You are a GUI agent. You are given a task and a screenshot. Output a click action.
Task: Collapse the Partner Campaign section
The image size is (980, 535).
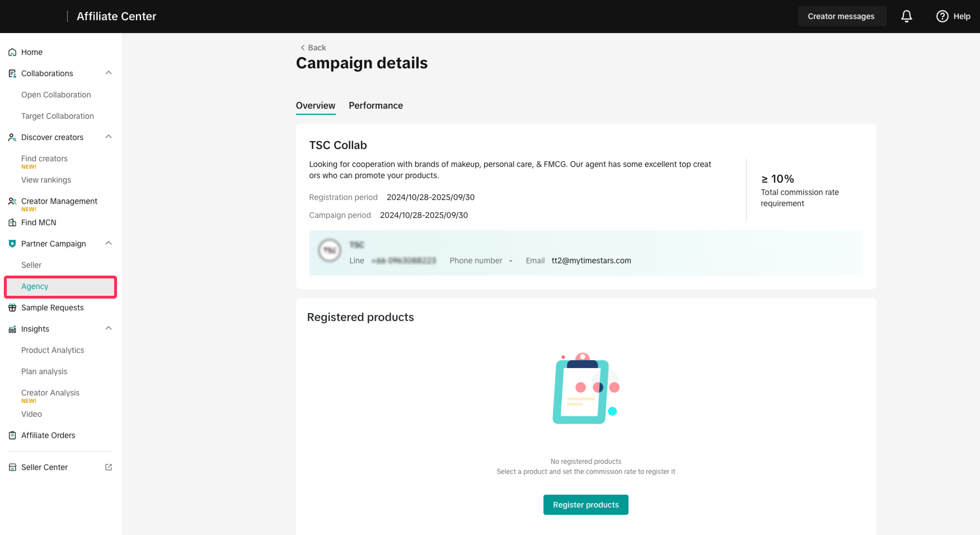tap(108, 243)
